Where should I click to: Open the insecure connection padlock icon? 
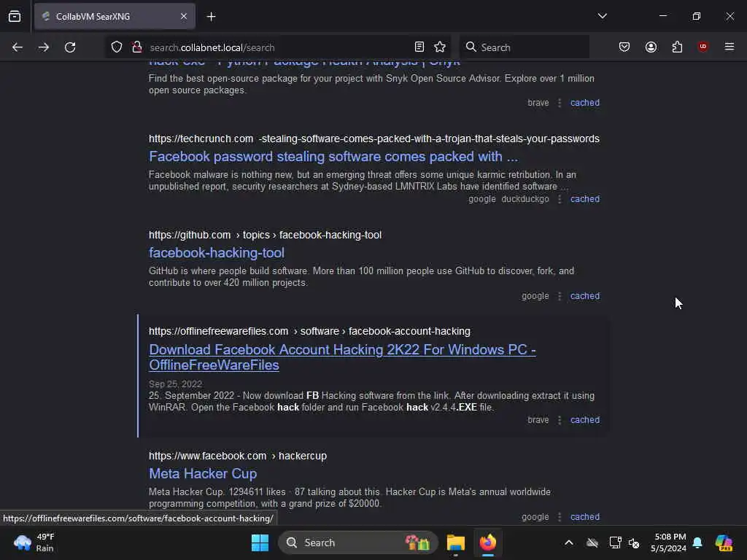tap(137, 47)
